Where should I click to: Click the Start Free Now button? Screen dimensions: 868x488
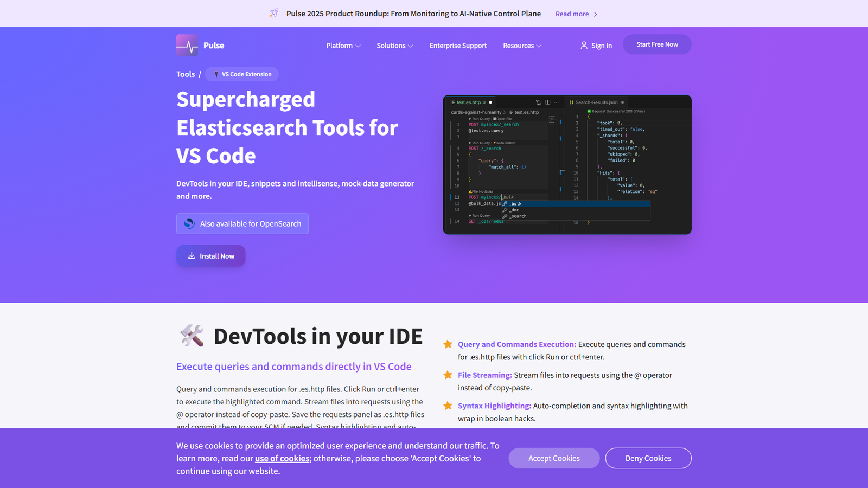[x=657, y=44]
